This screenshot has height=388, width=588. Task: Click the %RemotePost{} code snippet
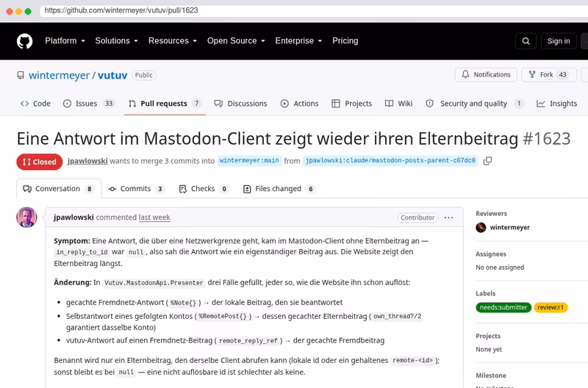coord(223,317)
